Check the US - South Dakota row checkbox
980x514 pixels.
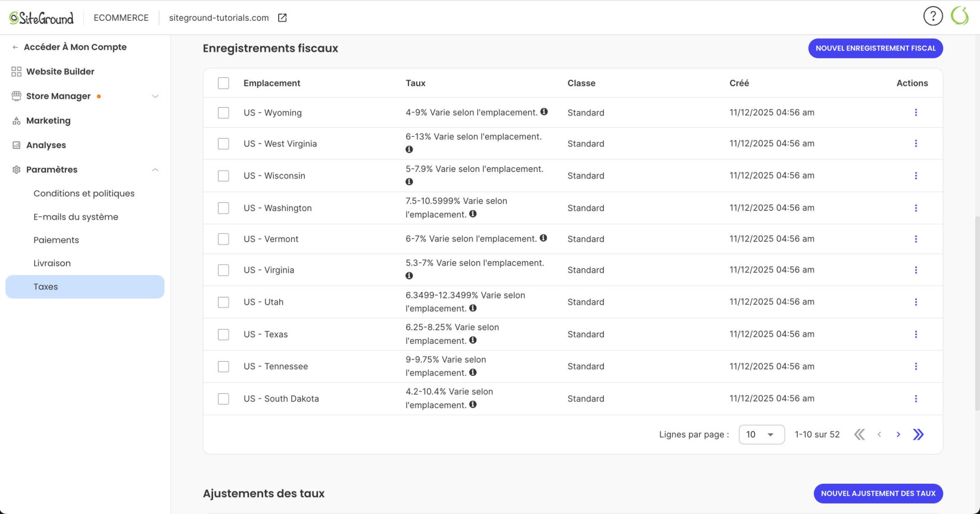click(x=223, y=399)
